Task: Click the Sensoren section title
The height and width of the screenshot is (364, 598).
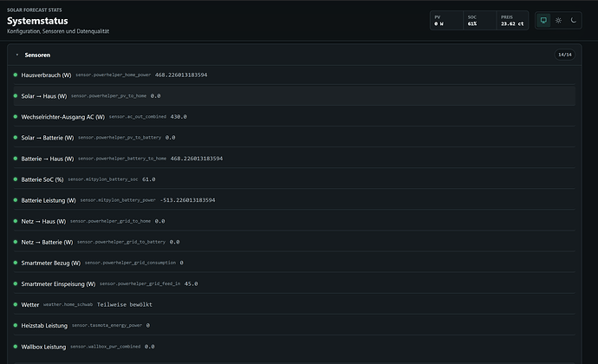Action: [37, 55]
